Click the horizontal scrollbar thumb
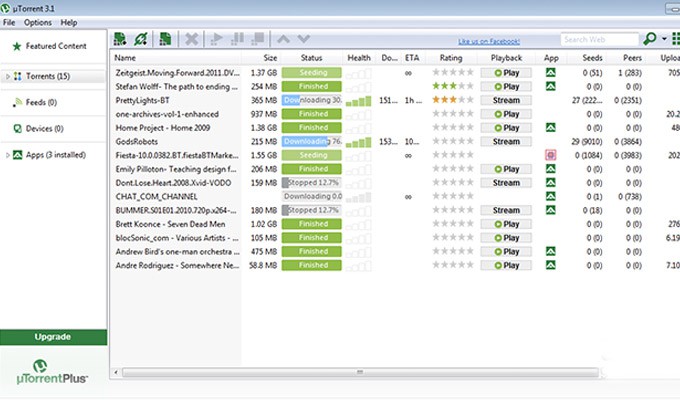The height and width of the screenshot is (400, 680). point(360,372)
